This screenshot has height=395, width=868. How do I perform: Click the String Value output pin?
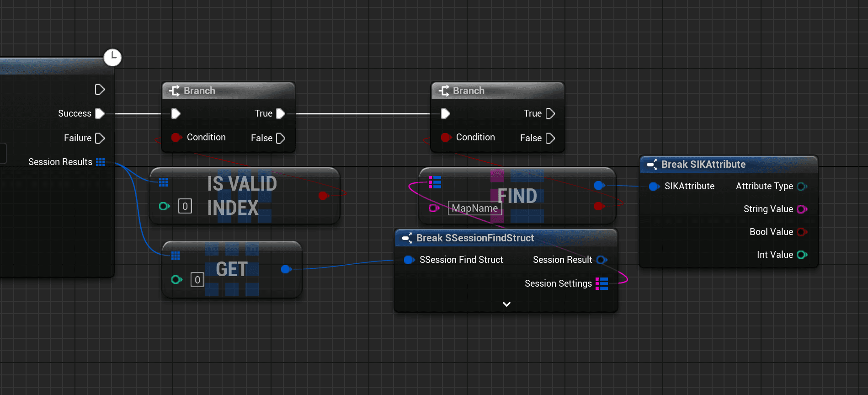802,209
